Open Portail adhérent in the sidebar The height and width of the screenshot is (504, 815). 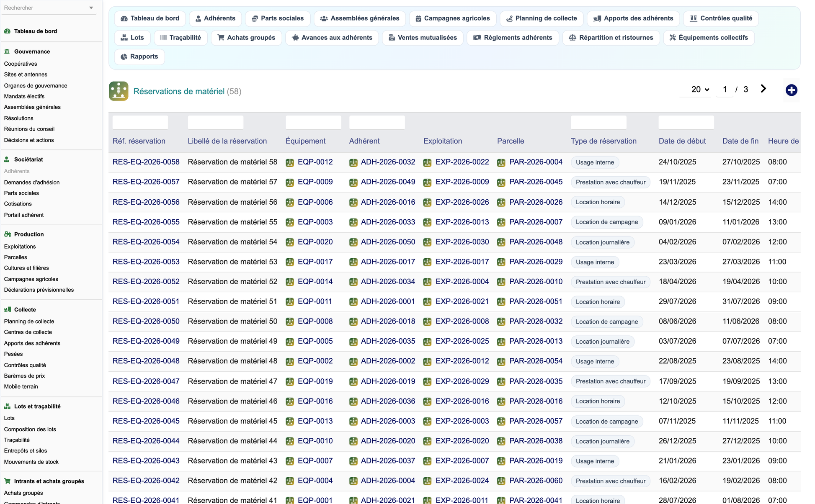[24, 215]
